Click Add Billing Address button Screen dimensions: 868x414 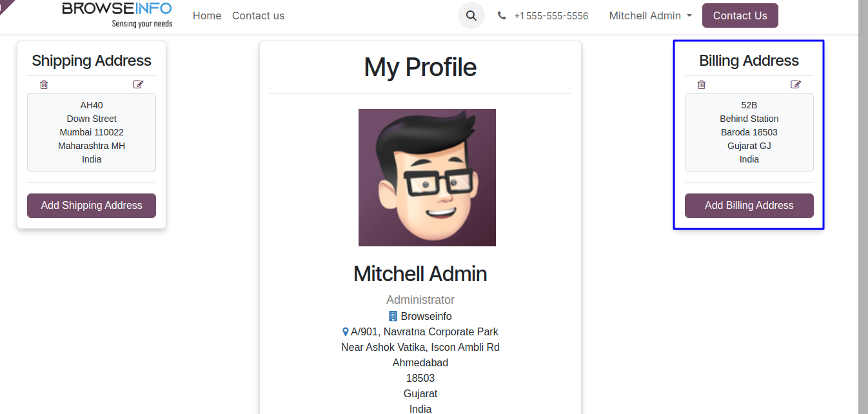(x=749, y=206)
